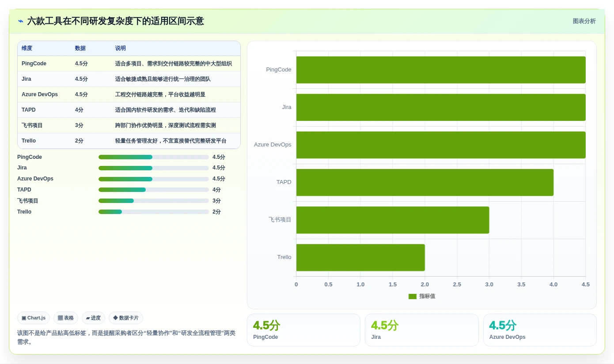Select the Jira table row name
Image resolution: width=614 pixels, height=364 pixels.
[27, 79]
